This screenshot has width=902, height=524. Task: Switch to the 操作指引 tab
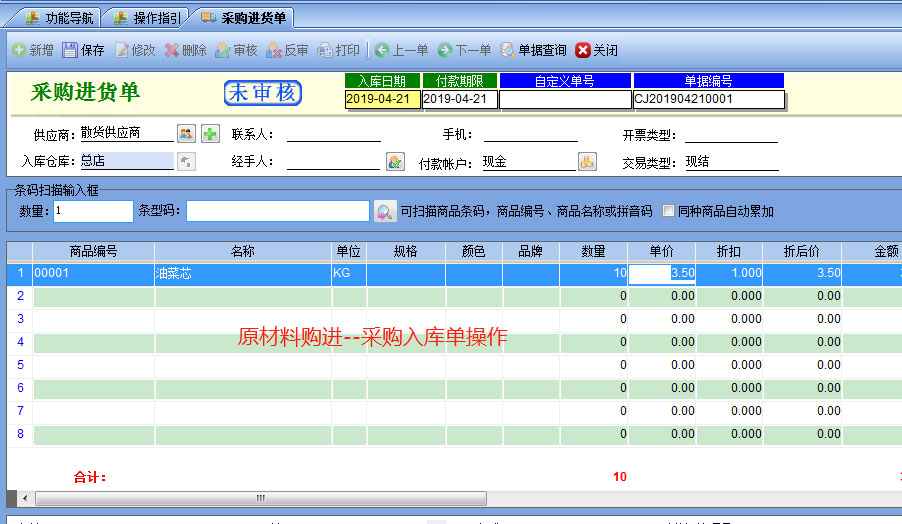(147, 17)
